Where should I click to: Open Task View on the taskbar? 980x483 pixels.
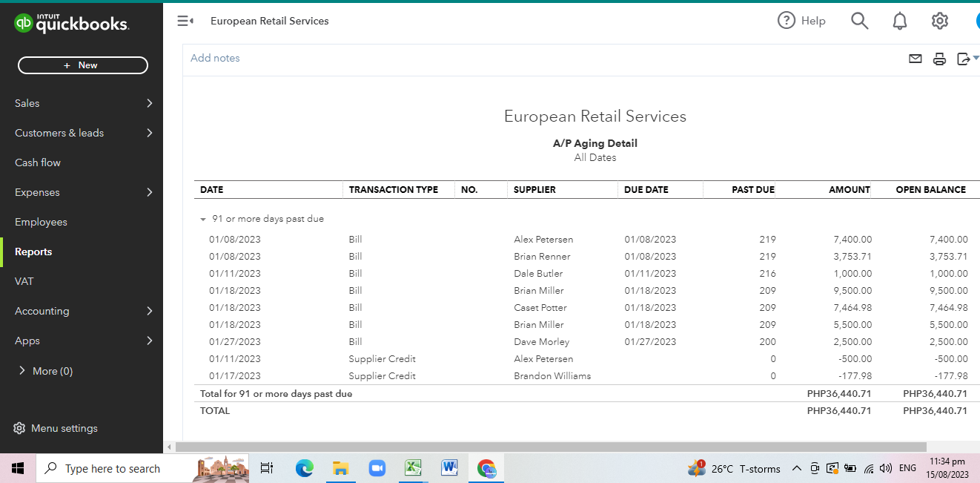click(x=267, y=468)
